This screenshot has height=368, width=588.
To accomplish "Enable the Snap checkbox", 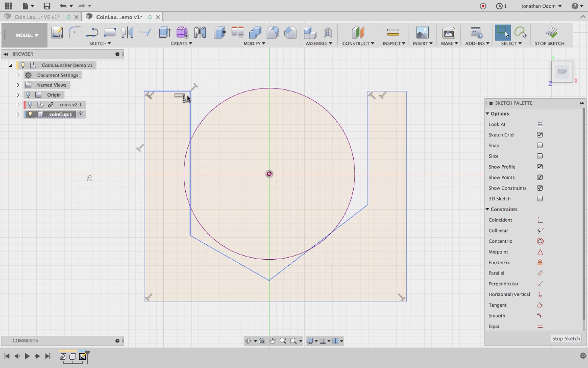I will (540, 146).
